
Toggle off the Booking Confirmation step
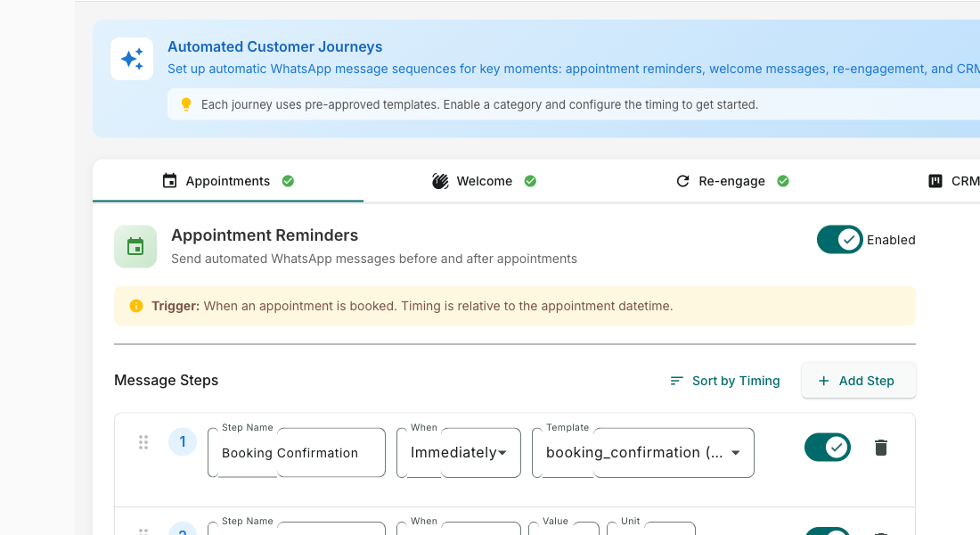827,448
